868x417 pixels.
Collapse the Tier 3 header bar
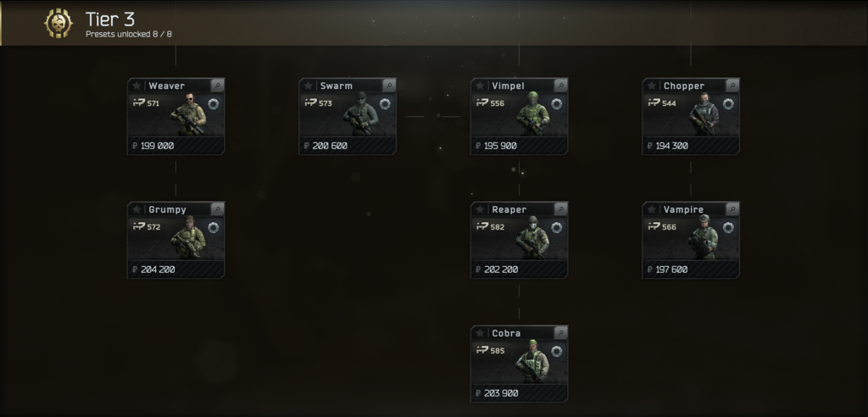[x=434, y=23]
